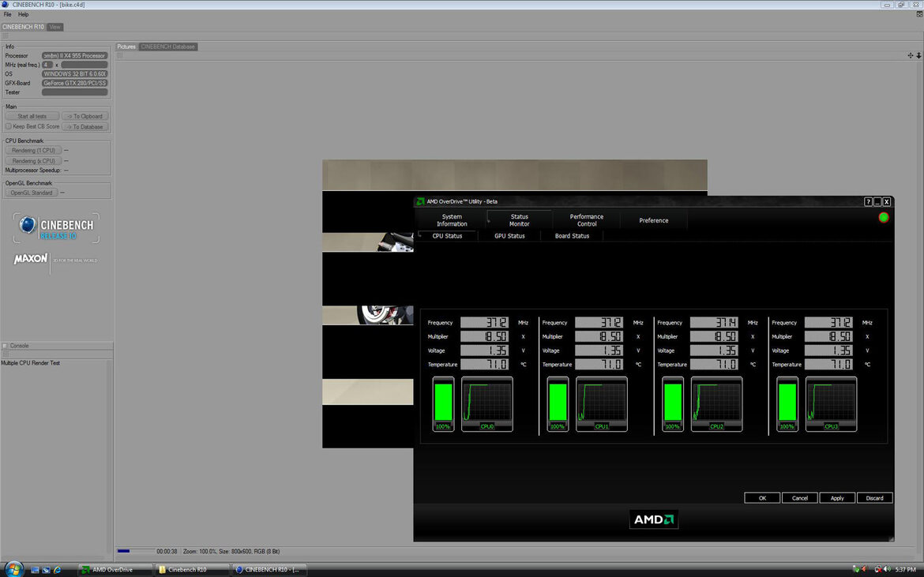Viewport: 924px width, 577px height.
Task: Open the Windows Start menu
Action: tap(13, 569)
